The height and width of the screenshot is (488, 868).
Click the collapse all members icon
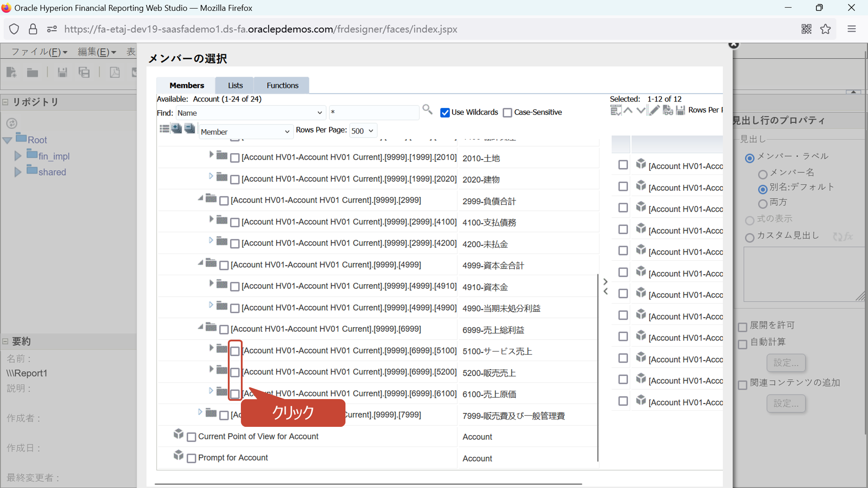tap(190, 129)
